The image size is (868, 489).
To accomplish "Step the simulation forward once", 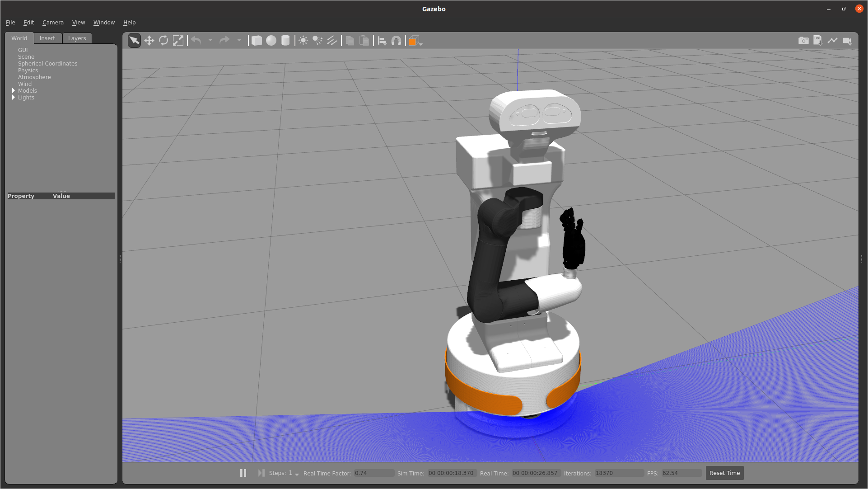I will tap(261, 473).
